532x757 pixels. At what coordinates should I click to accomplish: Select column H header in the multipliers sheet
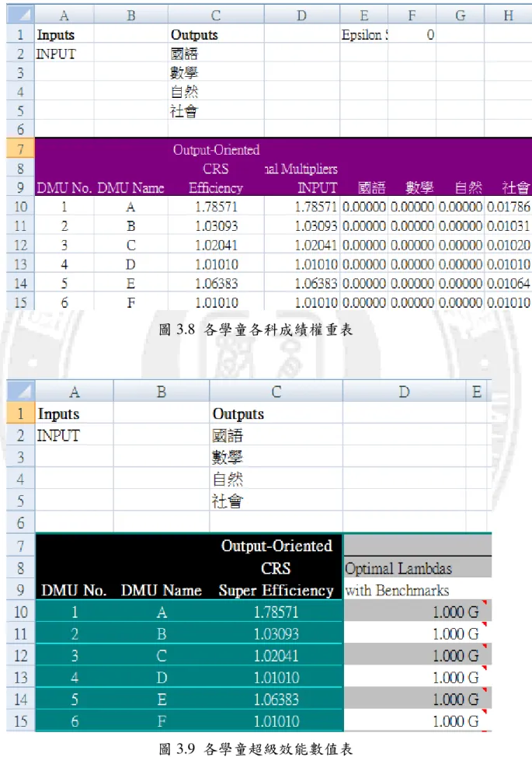pos(509,16)
